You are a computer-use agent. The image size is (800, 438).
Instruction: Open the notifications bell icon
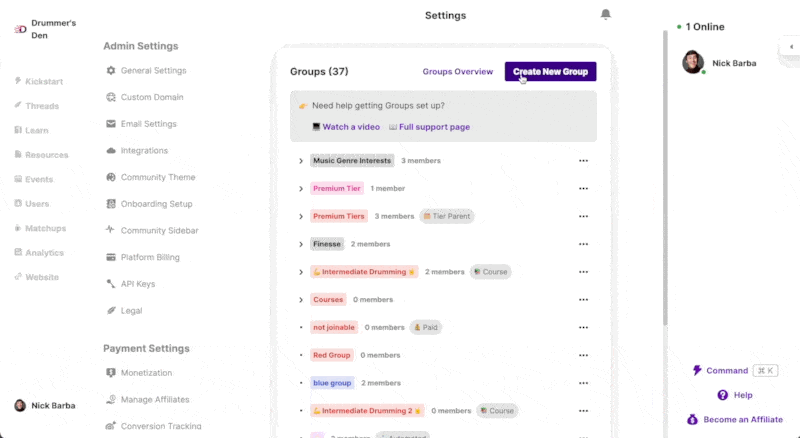click(606, 14)
